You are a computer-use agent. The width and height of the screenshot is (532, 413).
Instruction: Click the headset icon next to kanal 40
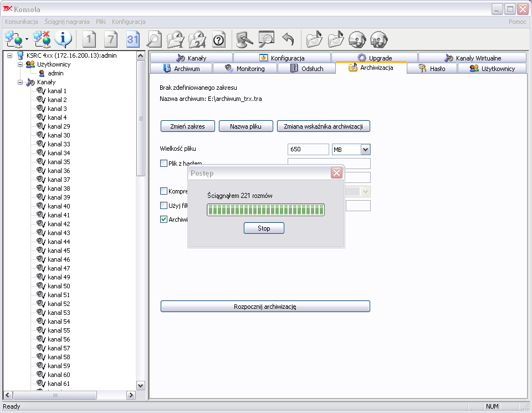(x=41, y=206)
